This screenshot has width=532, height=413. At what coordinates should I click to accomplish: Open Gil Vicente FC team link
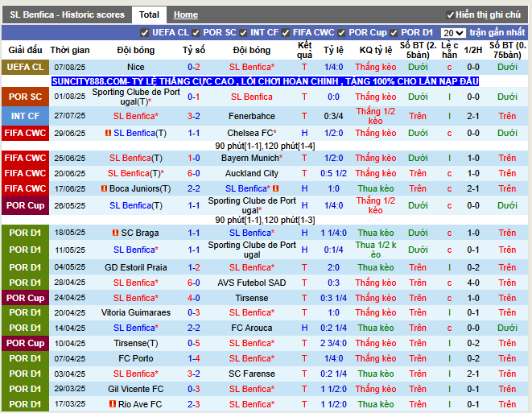tap(136, 389)
